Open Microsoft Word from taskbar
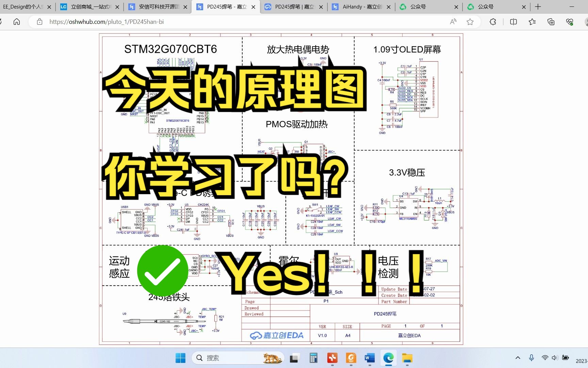Image resolution: width=588 pixels, height=368 pixels. click(x=370, y=358)
